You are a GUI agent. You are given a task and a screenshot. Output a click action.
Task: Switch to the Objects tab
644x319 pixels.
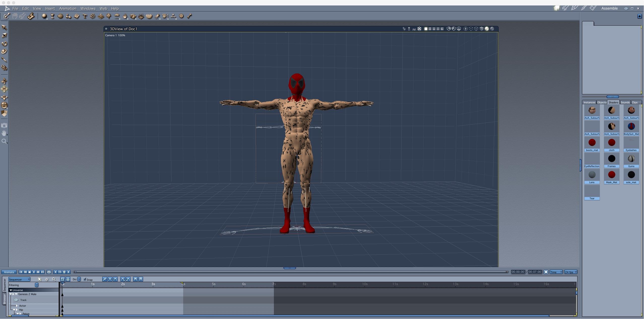tap(602, 102)
